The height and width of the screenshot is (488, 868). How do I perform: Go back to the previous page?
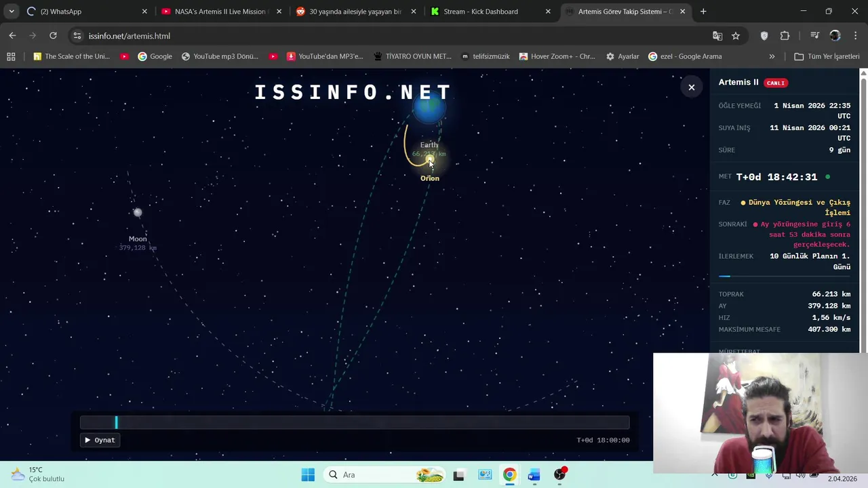12,36
